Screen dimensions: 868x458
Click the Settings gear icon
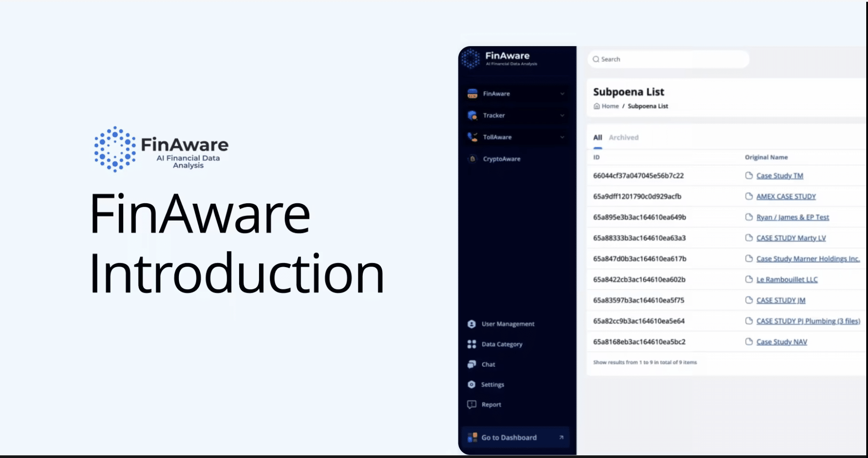click(471, 384)
